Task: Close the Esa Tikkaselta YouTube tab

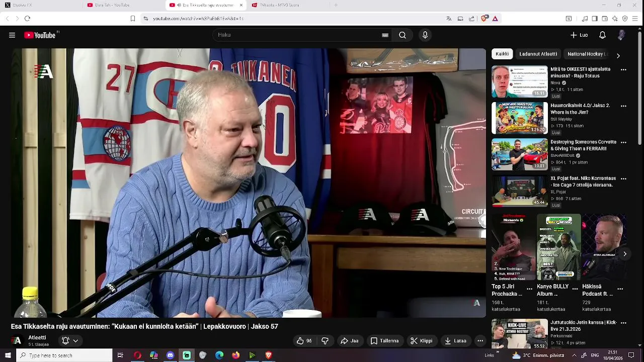Action: pos(241,5)
